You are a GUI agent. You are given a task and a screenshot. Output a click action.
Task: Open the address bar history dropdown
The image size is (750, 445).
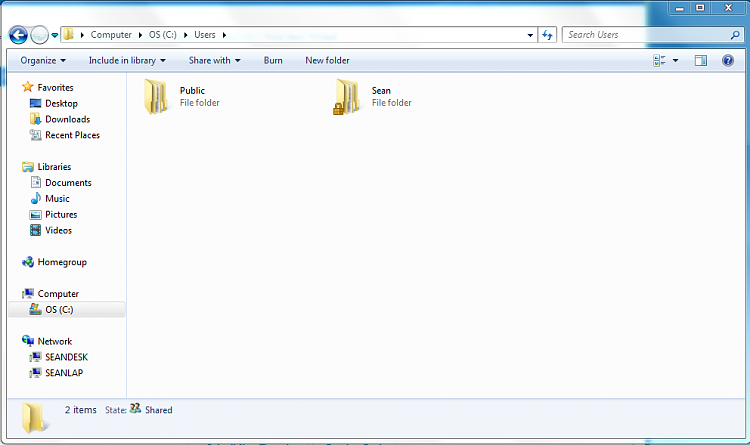click(530, 35)
